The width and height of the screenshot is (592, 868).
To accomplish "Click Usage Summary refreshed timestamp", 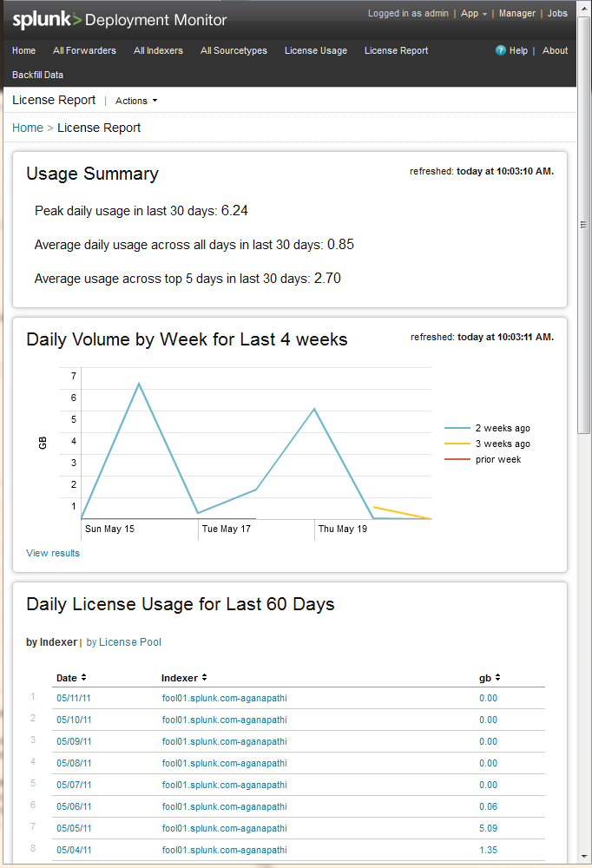I will click(482, 172).
